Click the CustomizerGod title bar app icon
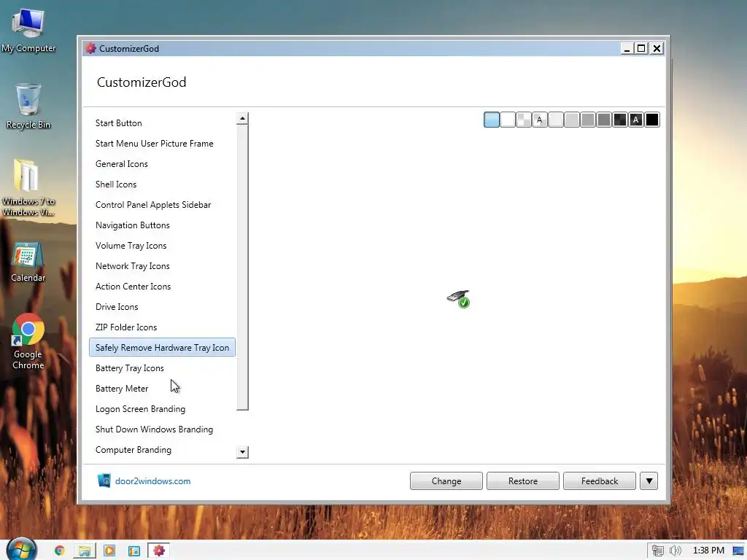The height and width of the screenshot is (560, 747). tap(90, 48)
